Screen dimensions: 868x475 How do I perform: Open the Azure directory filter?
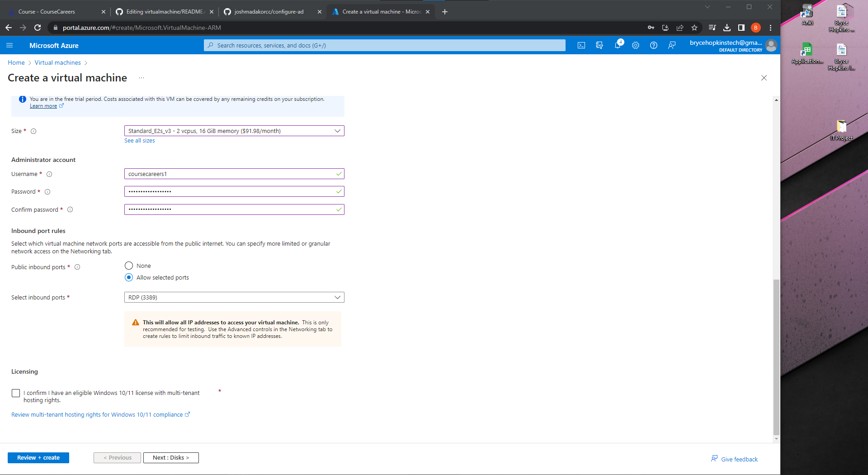[599, 45]
